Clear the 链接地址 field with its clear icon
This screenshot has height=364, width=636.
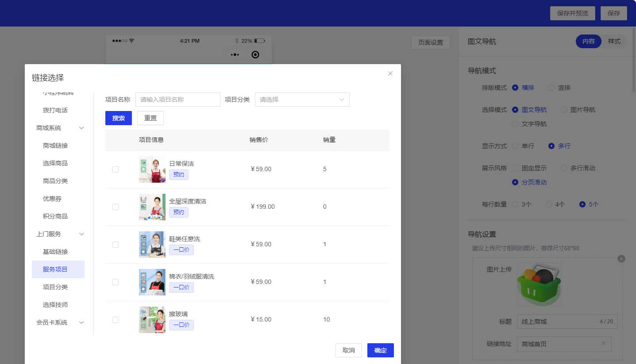pyautogui.click(x=604, y=344)
